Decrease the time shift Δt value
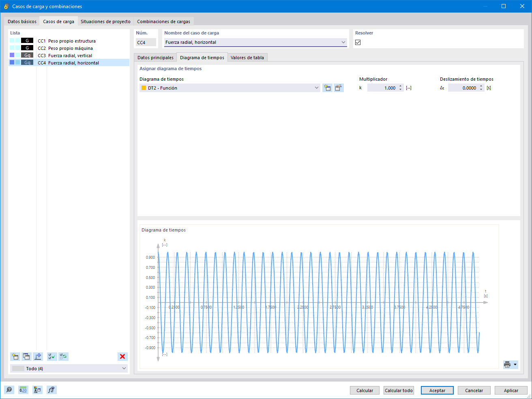Viewport: 532px width, 399px height. pyautogui.click(x=481, y=90)
